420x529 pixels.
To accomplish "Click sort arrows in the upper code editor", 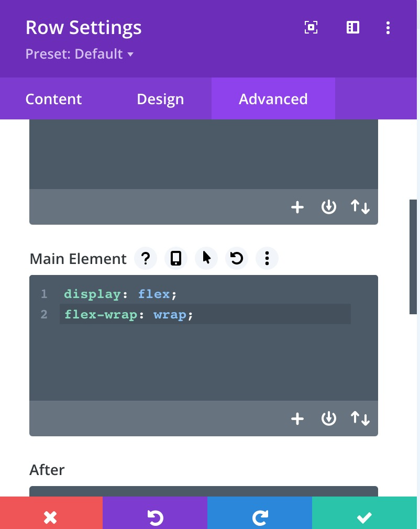I will [x=360, y=207].
